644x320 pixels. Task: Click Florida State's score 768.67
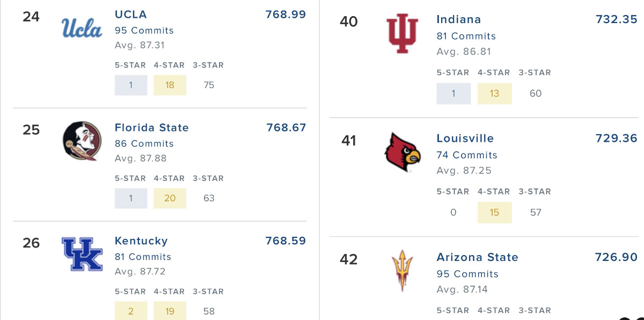click(x=286, y=128)
